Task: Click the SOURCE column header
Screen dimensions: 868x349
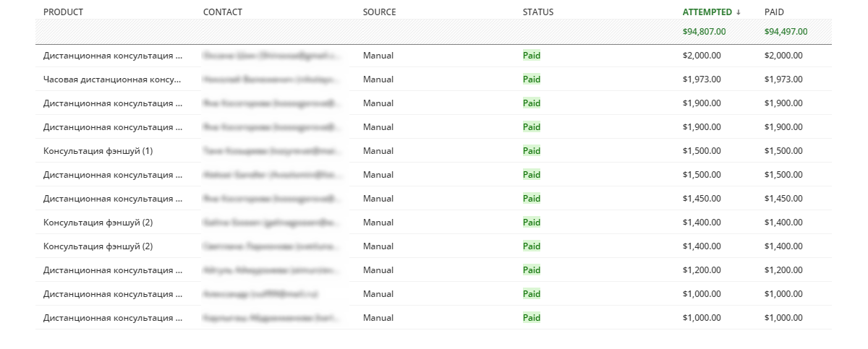Action: point(379,12)
